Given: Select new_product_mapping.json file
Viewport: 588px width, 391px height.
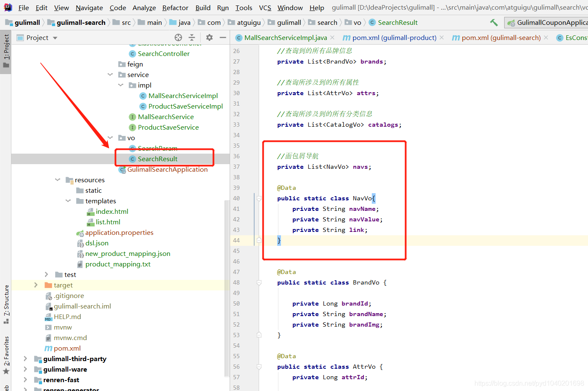Looking at the screenshot, I should 127,253.
